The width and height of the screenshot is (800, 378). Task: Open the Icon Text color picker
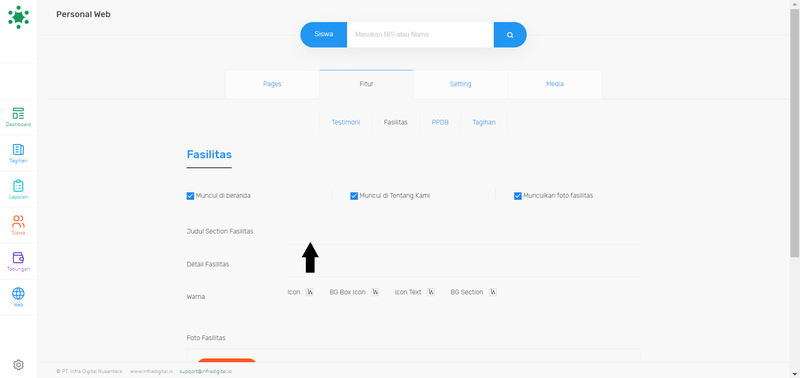click(x=431, y=292)
